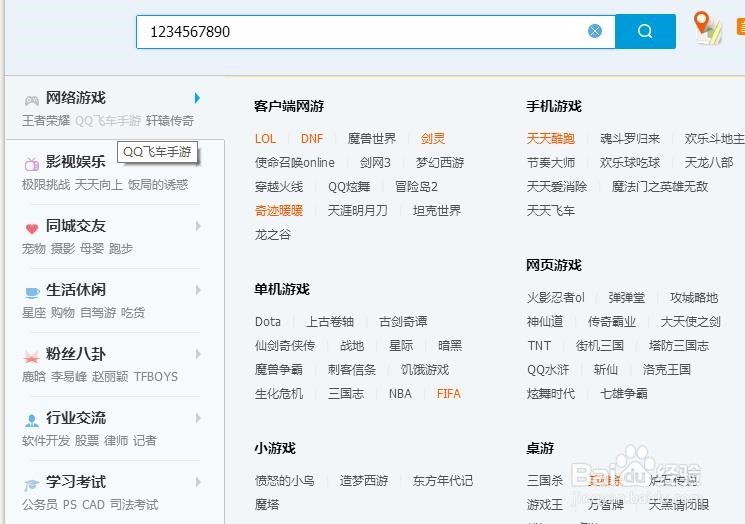Open the 刺客信条 link
This screenshot has width=745, height=524.
tap(352, 370)
